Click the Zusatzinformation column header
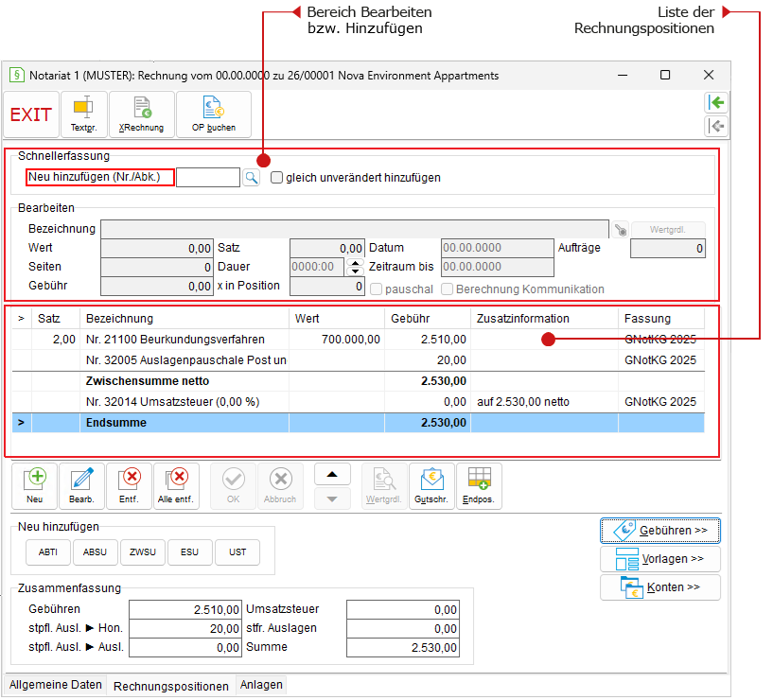This screenshot has width=773, height=700. (544, 319)
